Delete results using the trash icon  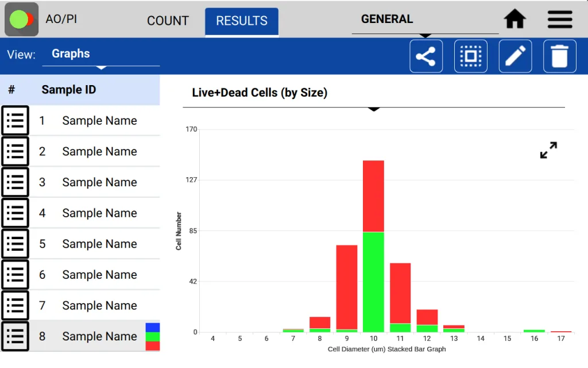pyautogui.click(x=559, y=56)
